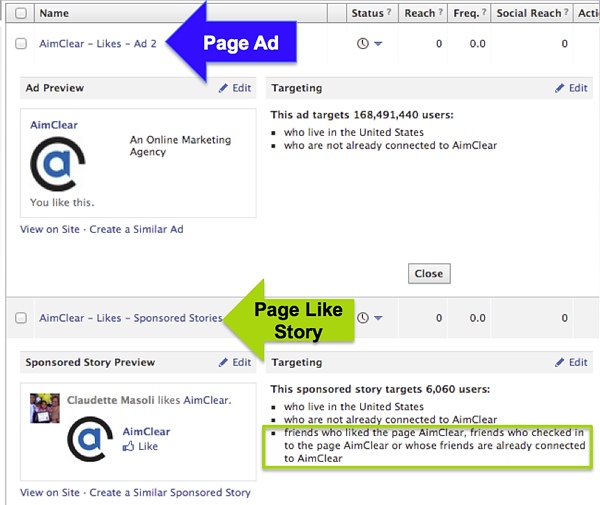Viewport: 600px width, 505px height.
Task: Click pending clock icon in Sponsored Stories row
Action: [x=363, y=318]
